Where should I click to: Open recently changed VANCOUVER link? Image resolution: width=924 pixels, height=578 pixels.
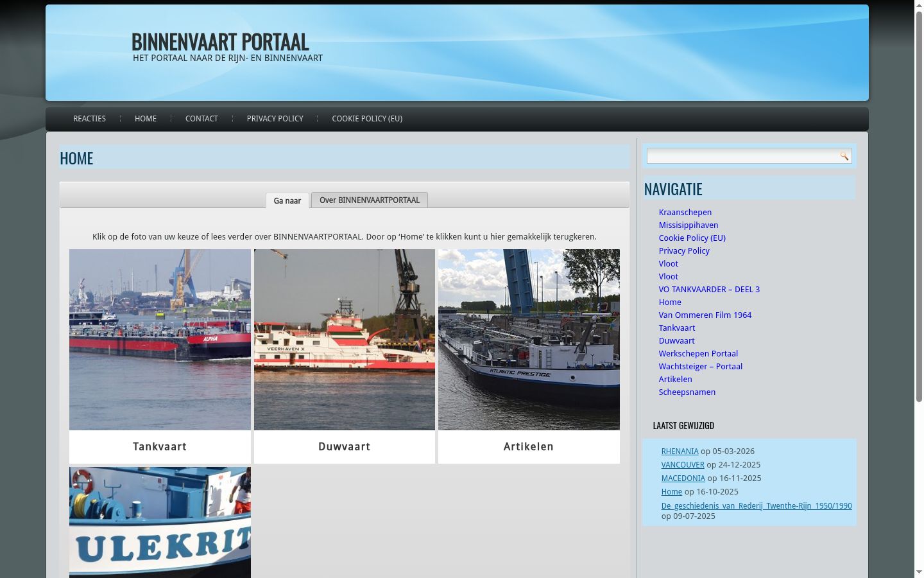pyautogui.click(x=683, y=465)
